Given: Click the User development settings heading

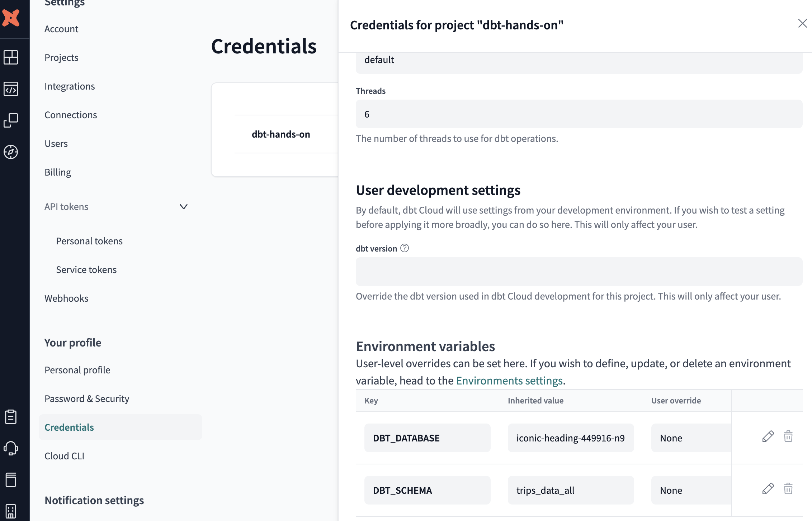Looking at the screenshot, I should [438, 190].
